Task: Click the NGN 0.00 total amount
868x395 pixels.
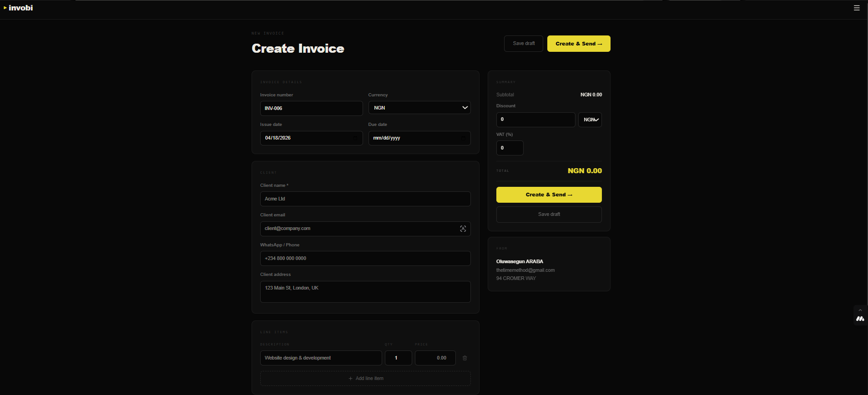Action: (x=585, y=171)
